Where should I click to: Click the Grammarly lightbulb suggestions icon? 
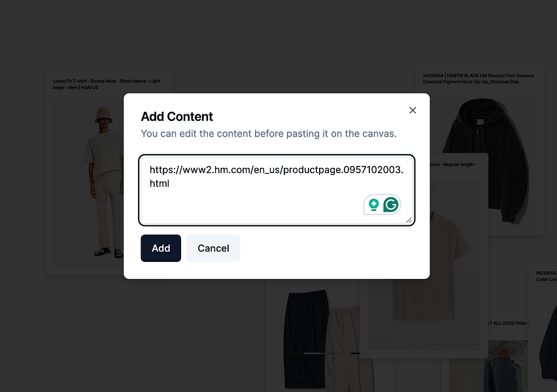[373, 205]
